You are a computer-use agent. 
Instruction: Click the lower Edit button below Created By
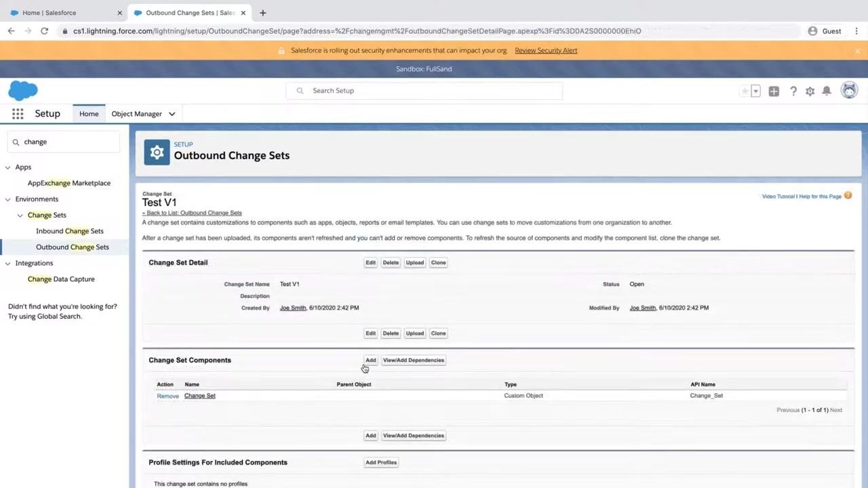tap(370, 333)
